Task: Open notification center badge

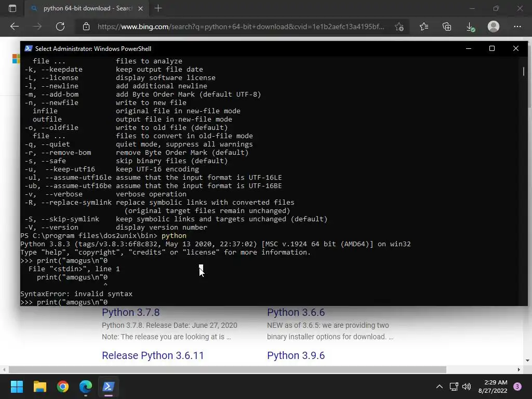Action: (517, 387)
